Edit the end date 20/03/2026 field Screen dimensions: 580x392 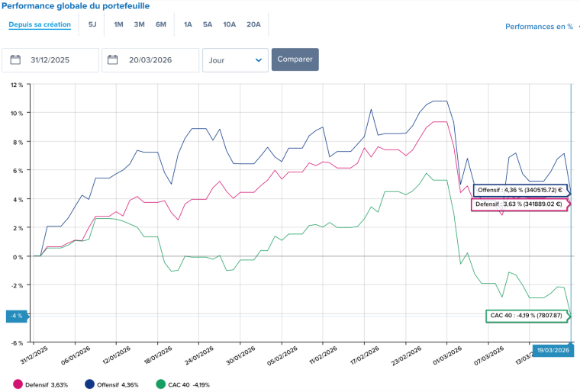click(x=158, y=59)
